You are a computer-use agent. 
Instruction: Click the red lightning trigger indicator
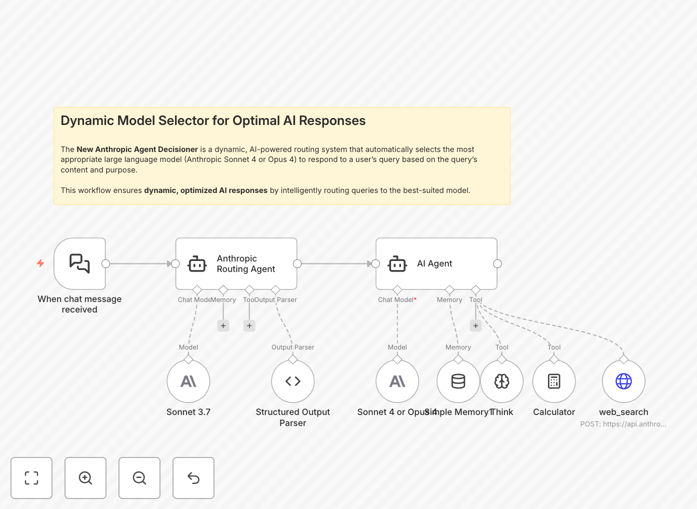pyautogui.click(x=40, y=263)
